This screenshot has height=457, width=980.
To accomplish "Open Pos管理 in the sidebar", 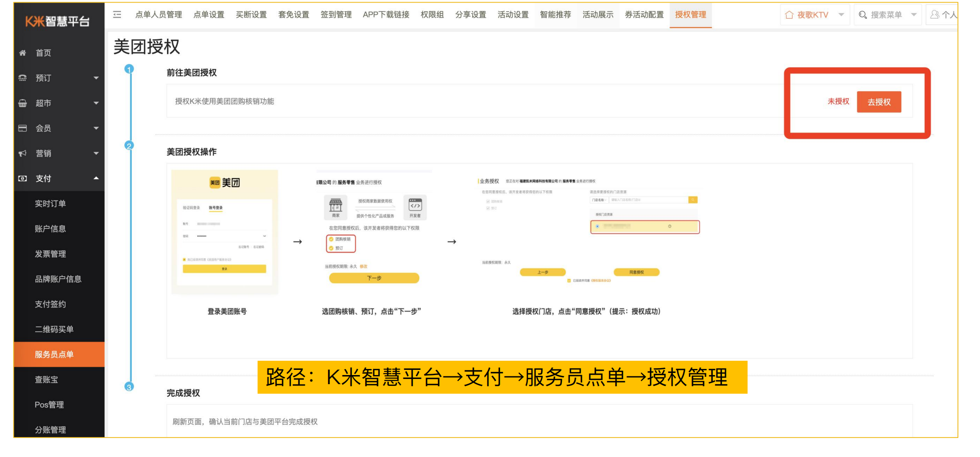I will 49,405.
